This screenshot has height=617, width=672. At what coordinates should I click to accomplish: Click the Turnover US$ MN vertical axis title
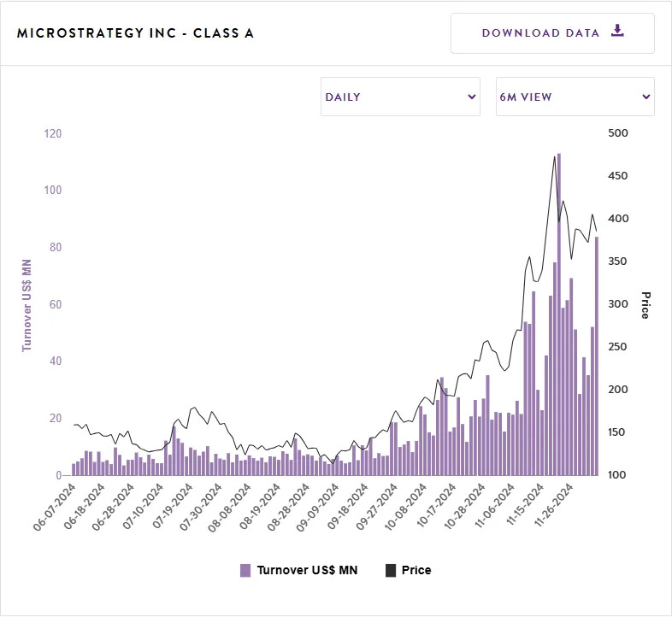[x=27, y=305]
